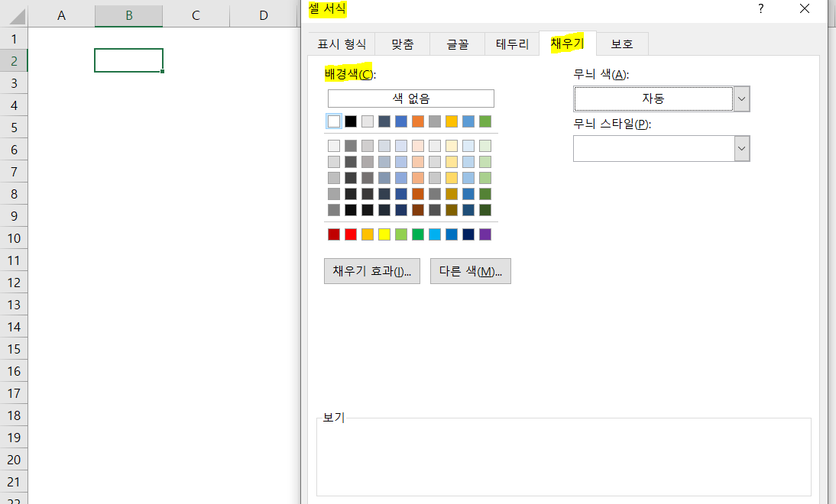The image size is (836, 504).
Task: Pick the white theme color swatch
Action: pos(334,121)
